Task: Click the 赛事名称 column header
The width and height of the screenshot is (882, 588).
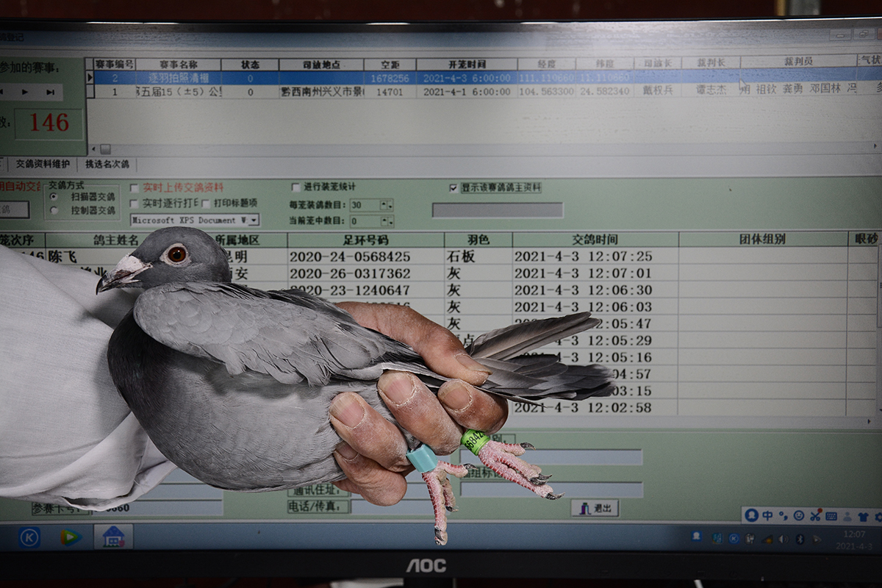Action: (x=178, y=65)
